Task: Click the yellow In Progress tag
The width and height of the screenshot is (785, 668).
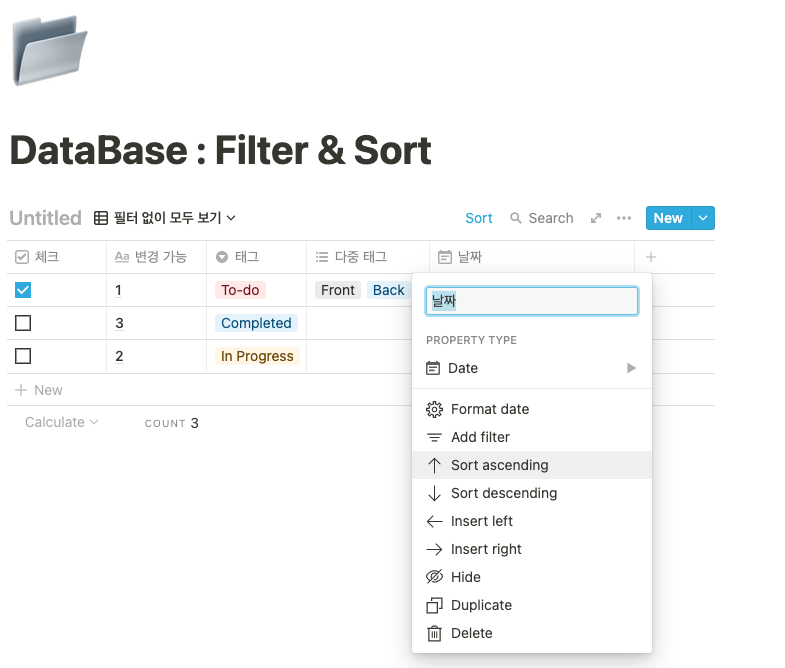Action: coord(257,356)
